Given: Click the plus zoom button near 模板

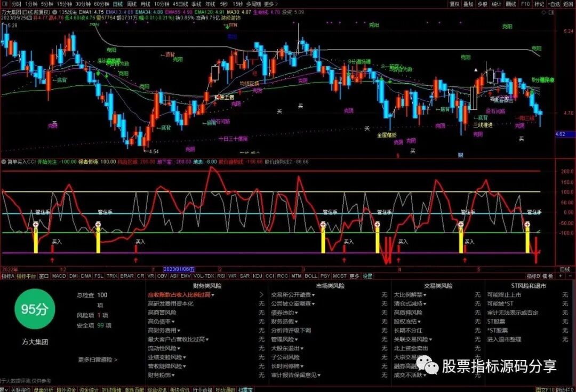Looking at the screenshot, I should point(560,276).
